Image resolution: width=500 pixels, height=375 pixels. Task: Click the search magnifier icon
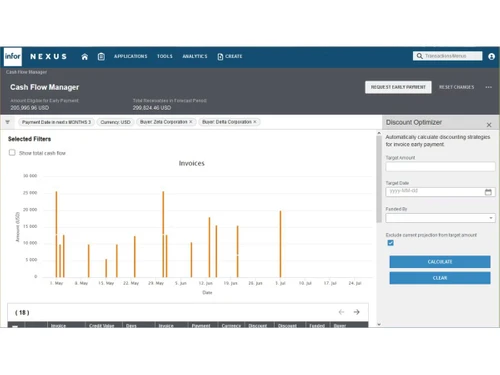tap(419, 56)
